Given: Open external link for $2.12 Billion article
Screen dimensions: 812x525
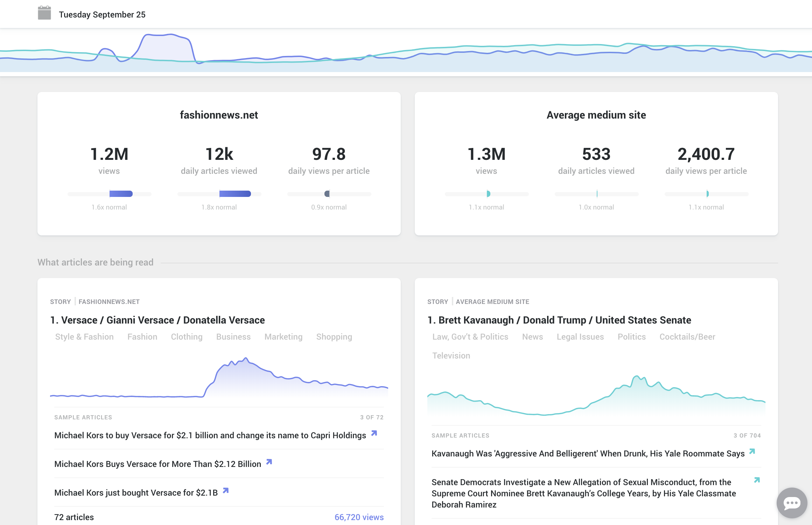Looking at the screenshot, I should (269, 462).
